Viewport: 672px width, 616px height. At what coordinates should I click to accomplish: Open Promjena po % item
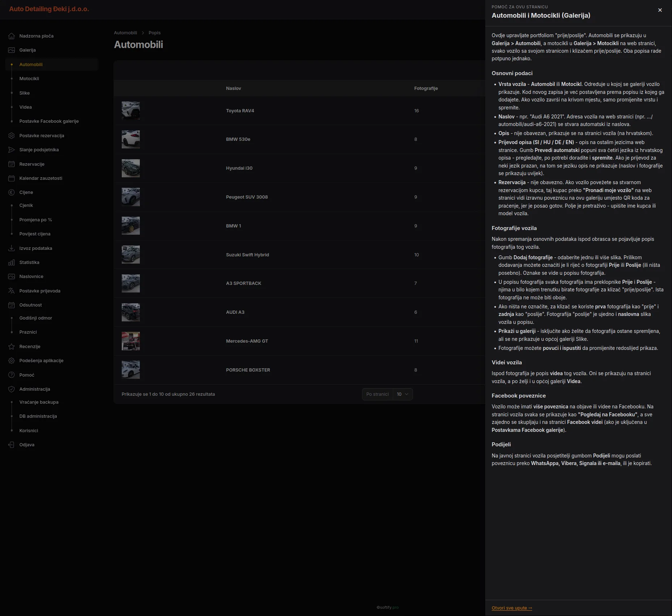(36, 220)
